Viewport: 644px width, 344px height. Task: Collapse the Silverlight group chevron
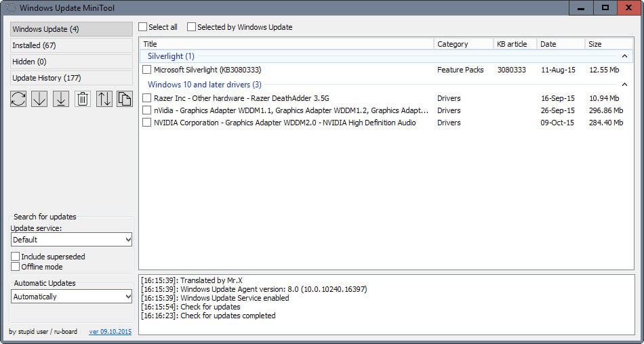624,56
